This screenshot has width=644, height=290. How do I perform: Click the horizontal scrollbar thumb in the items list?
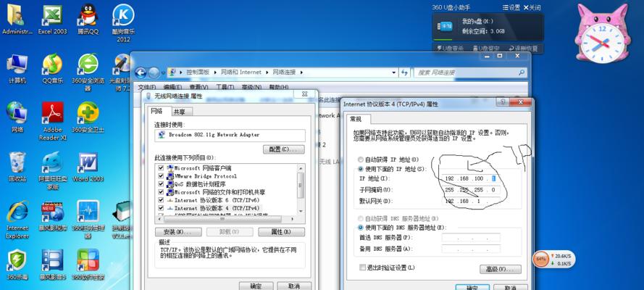pos(222,219)
